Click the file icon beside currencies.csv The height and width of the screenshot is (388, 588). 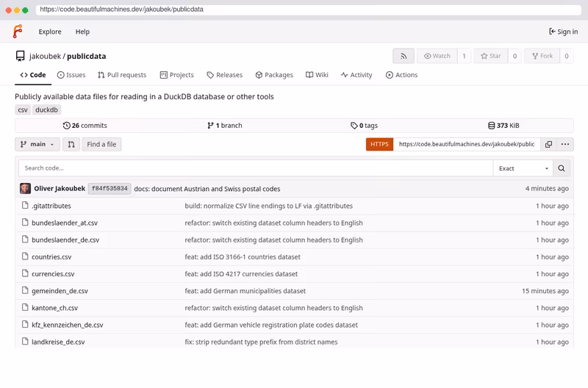(x=25, y=273)
